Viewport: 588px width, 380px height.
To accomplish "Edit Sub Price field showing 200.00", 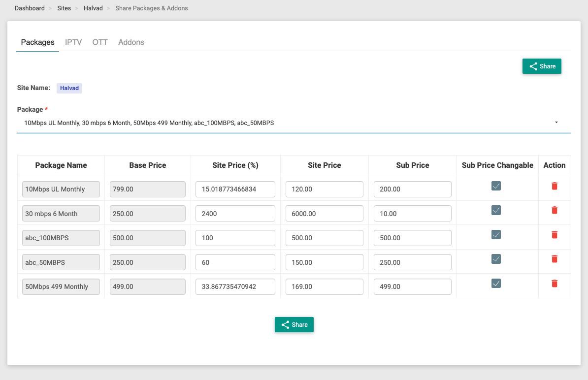I will [413, 189].
